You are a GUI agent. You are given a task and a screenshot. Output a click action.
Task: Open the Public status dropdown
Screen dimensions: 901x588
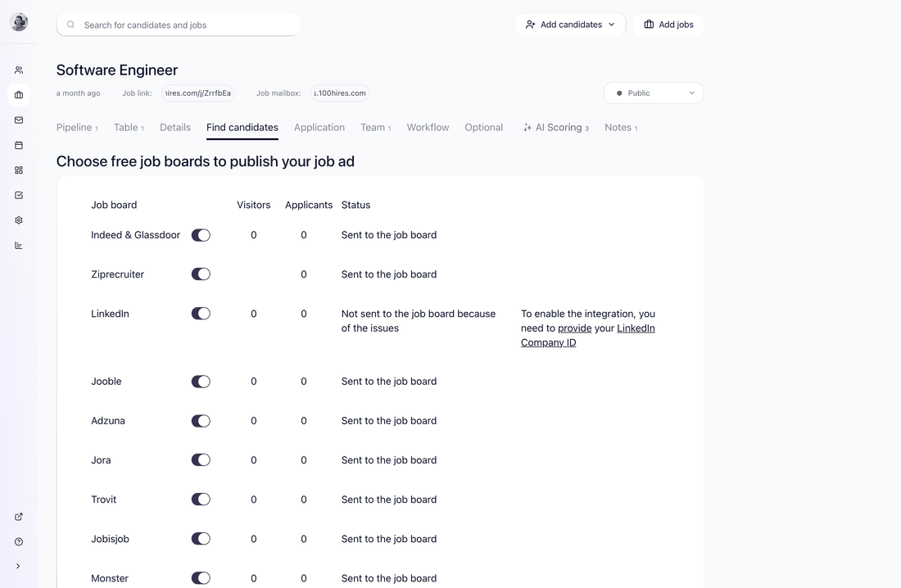click(x=654, y=93)
